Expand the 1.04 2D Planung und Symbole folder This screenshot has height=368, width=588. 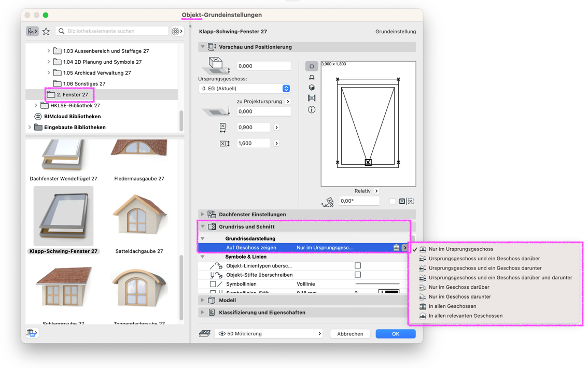[48, 62]
